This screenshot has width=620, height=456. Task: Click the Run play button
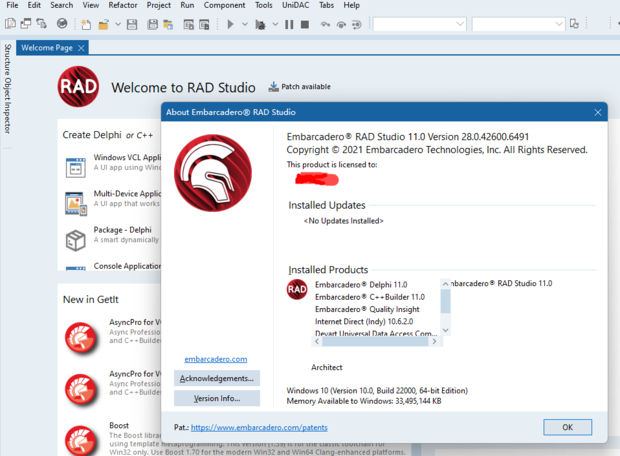(x=230, y=25)
